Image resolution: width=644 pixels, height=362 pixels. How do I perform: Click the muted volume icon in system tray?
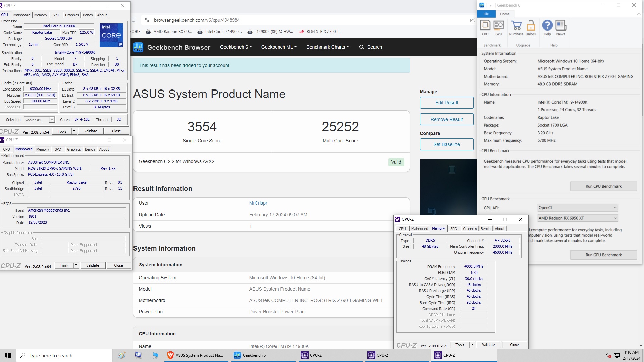608,356
